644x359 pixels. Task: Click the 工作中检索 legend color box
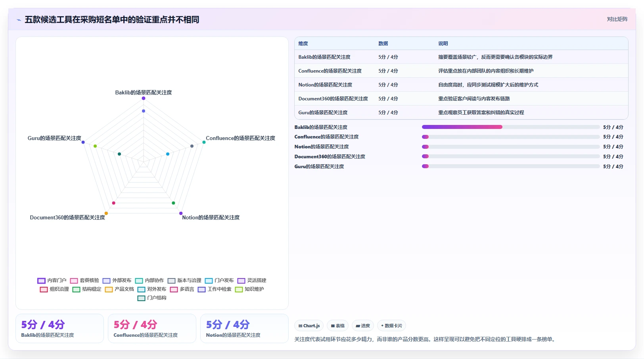click(x=202, y=290)
